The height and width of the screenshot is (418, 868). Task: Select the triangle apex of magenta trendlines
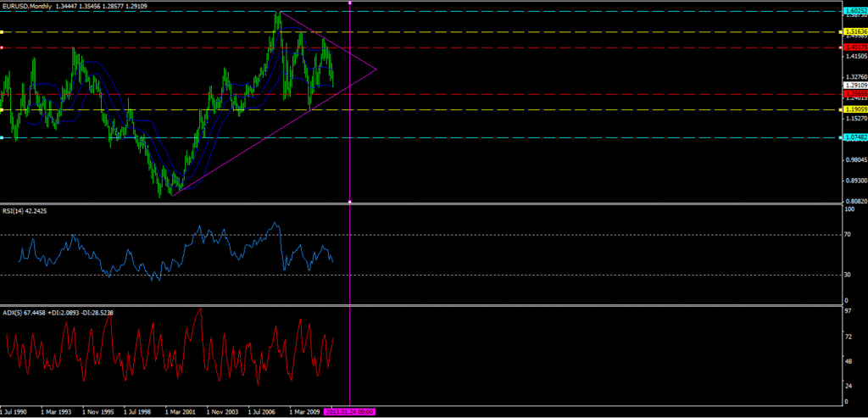point(376,70)
